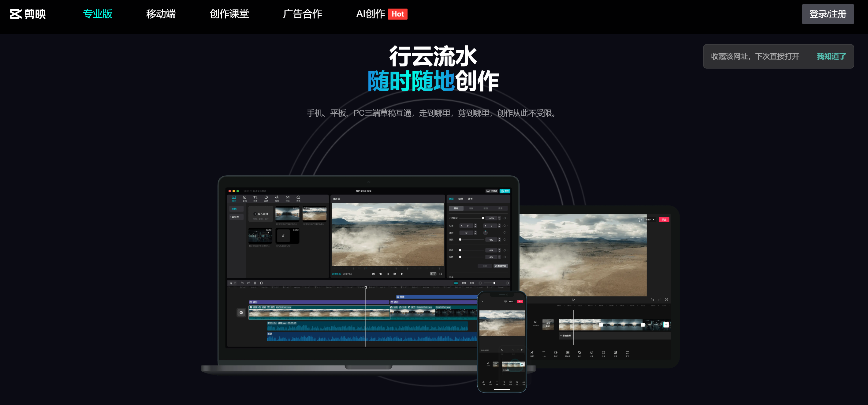Click the 登录/注册 button
The width and height of the screenshot is (868, 405).
pos(828,14)
